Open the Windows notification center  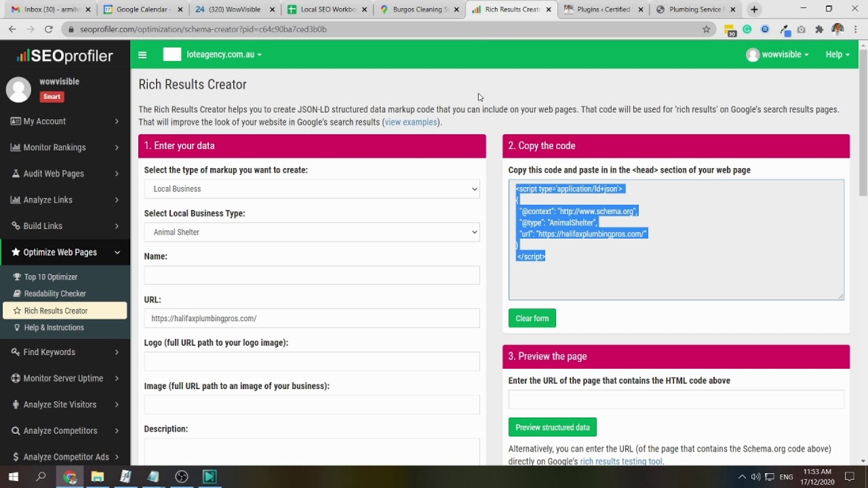coord(850,476)
